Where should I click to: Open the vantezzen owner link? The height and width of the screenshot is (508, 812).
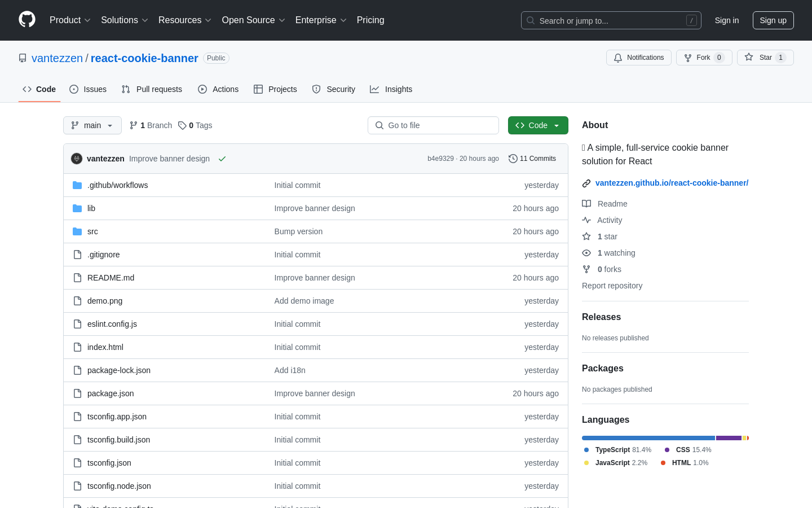pos(57,58)
